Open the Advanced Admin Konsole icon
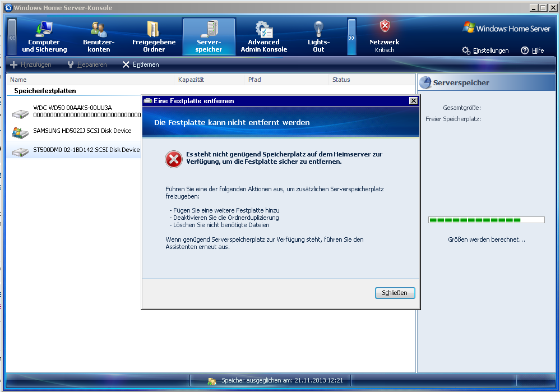The height and width of the screenshot is (392, 560). [263, 29]
